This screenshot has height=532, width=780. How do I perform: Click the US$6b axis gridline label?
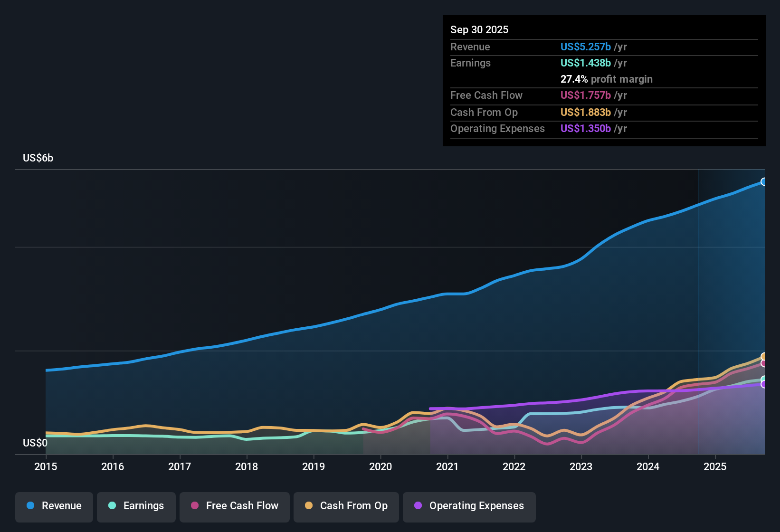point(38,158)
